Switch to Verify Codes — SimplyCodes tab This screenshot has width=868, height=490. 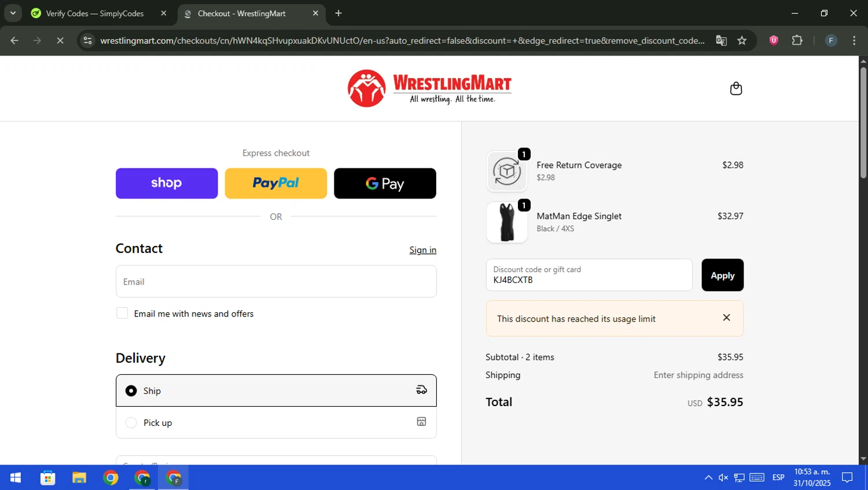coord(94,13)
